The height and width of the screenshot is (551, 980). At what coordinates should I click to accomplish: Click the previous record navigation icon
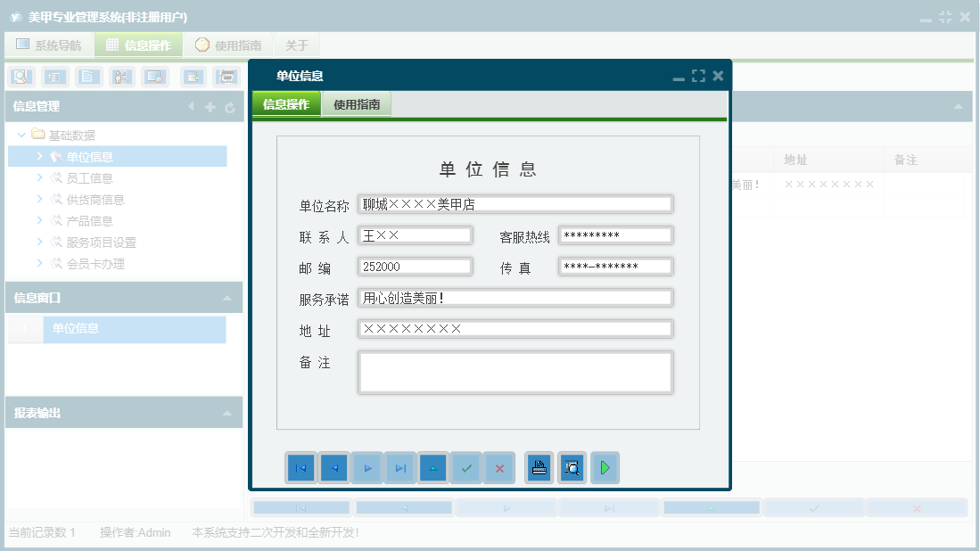click(334, 468)
